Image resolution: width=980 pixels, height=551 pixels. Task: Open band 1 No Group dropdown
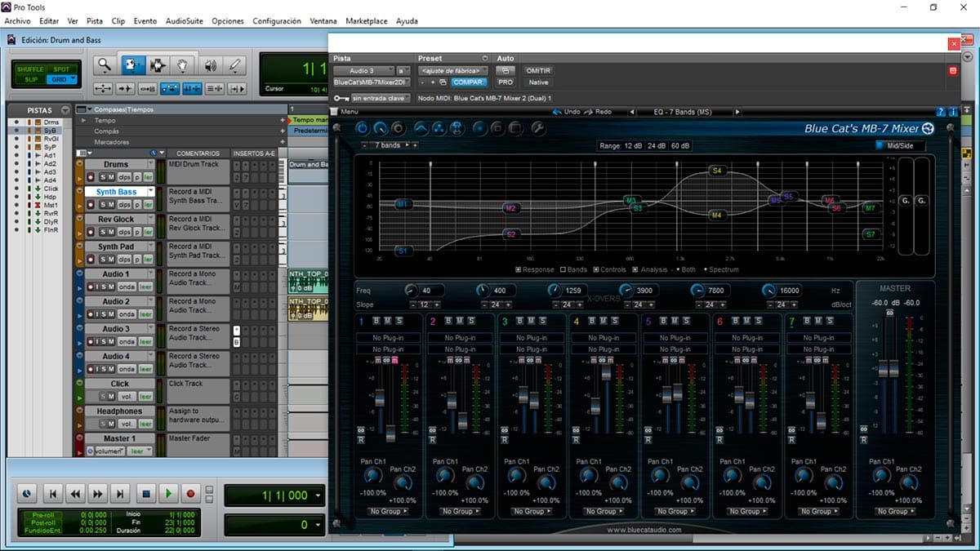(x=390, y=511)
